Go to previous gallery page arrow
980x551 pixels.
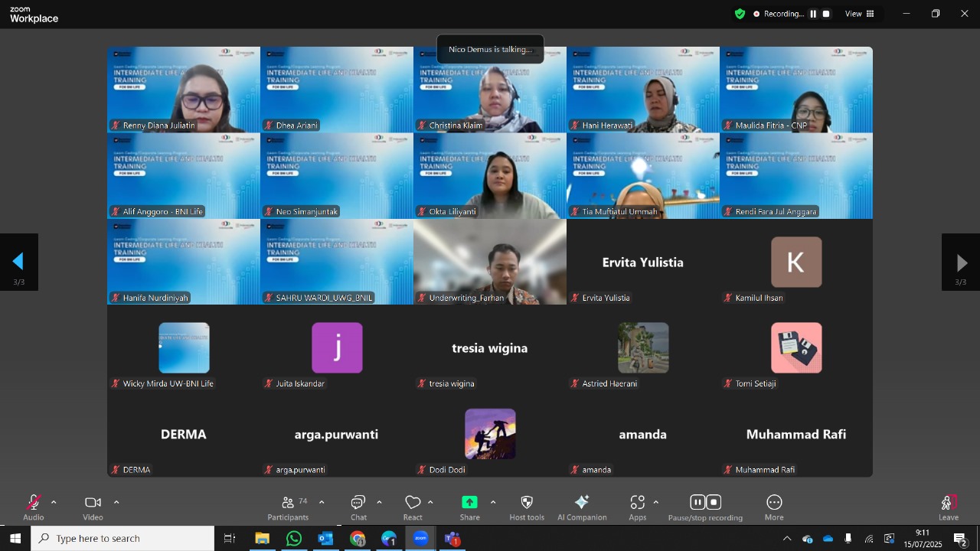pyautogui.click(x=18, y=262)
